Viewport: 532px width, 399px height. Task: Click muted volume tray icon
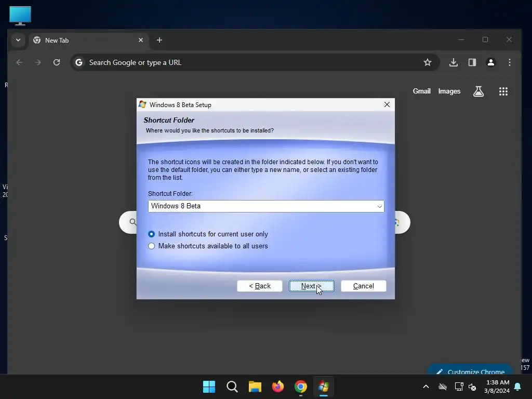pyautogui.click(x=472, y=387)
